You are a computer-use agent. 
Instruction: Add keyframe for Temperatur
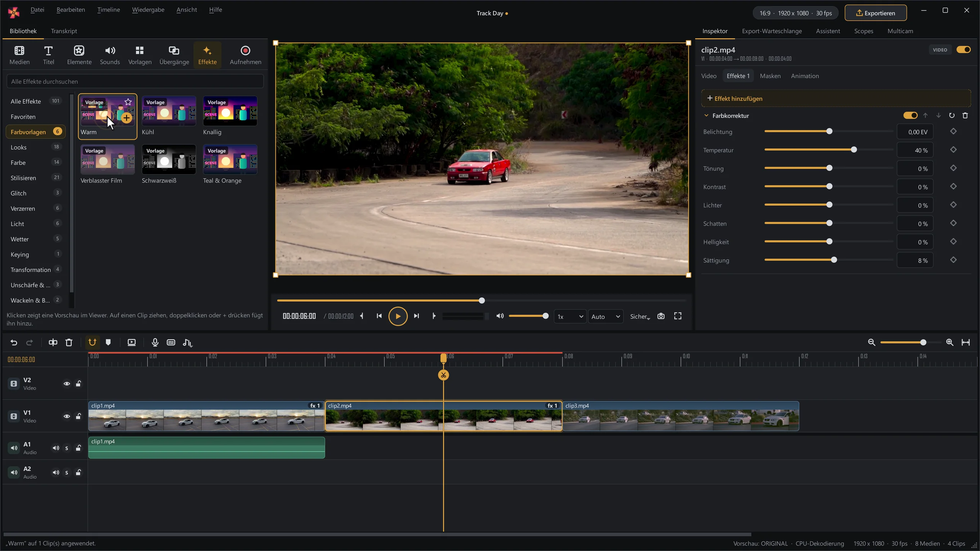tap(953, 150)
